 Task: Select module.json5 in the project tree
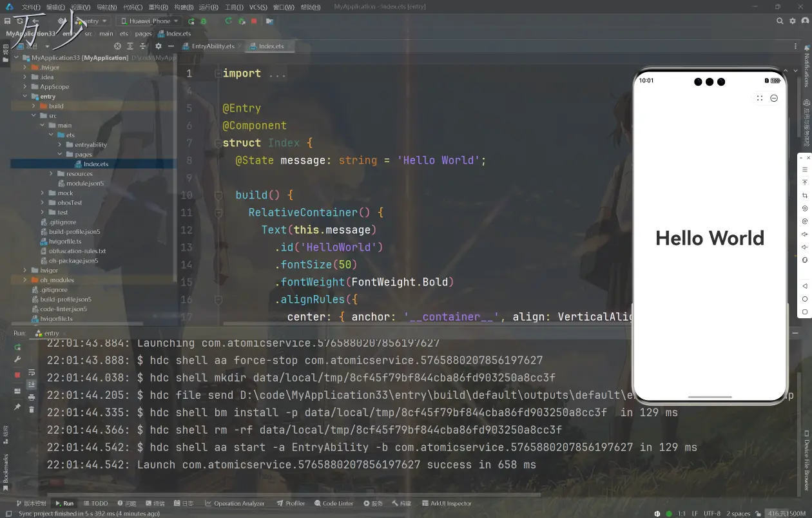(84, 184)
